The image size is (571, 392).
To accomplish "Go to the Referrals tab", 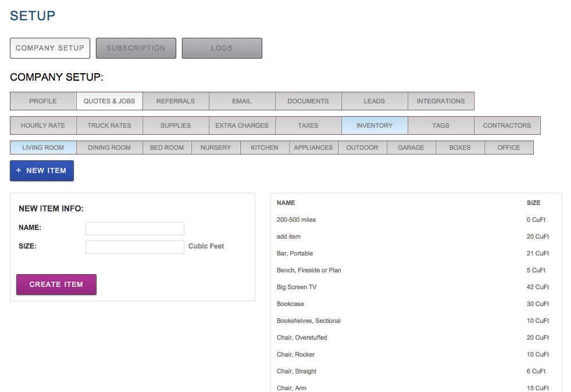I will pyautogui.click(x=176, y=101).
